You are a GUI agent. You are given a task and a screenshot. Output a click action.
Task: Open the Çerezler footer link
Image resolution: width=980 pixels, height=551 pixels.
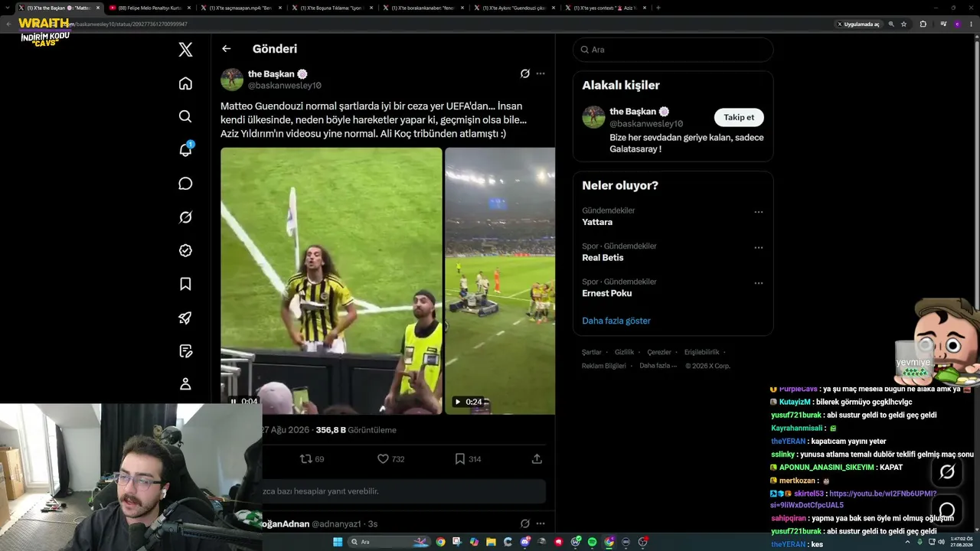pos(659,352)
